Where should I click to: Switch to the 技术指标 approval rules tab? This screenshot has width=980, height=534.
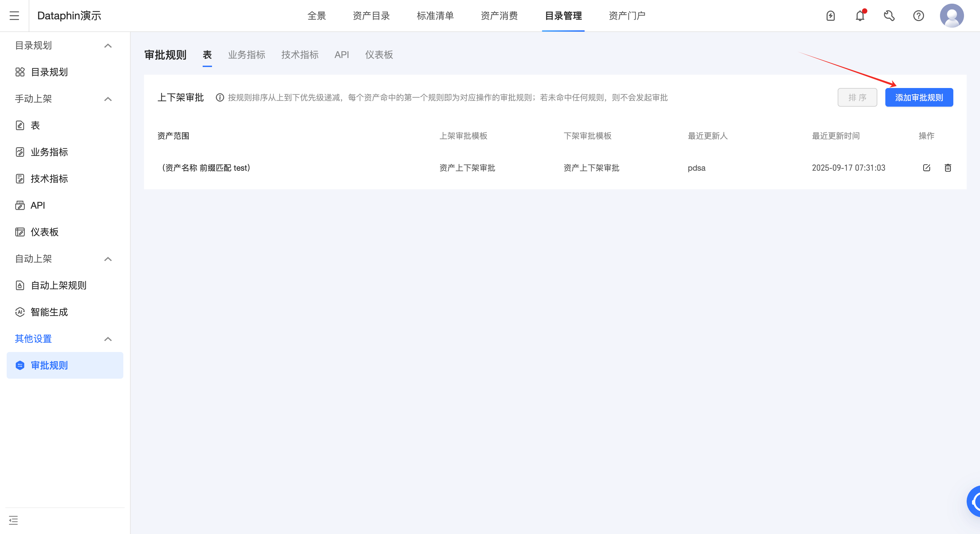tap(300, 55)
